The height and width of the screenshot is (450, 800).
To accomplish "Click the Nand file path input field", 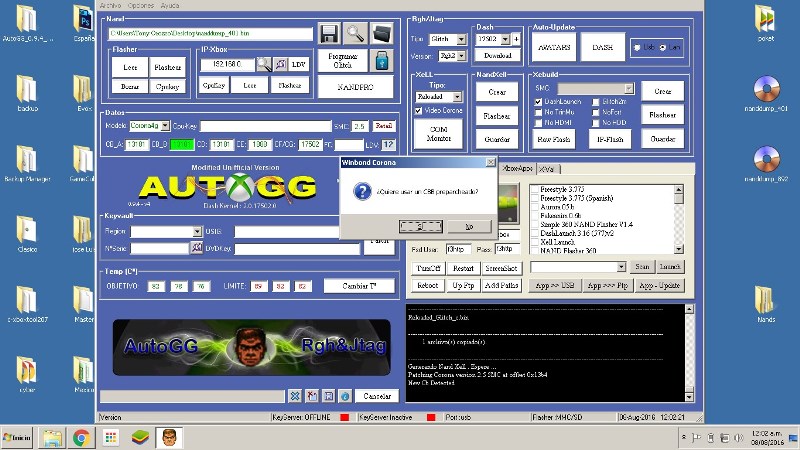I will (210, 34).
